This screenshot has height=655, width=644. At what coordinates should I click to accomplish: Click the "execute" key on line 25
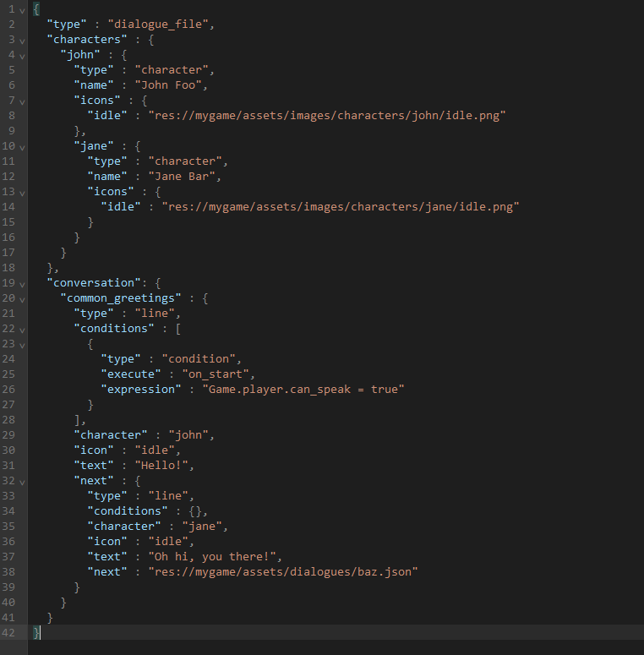131,374
